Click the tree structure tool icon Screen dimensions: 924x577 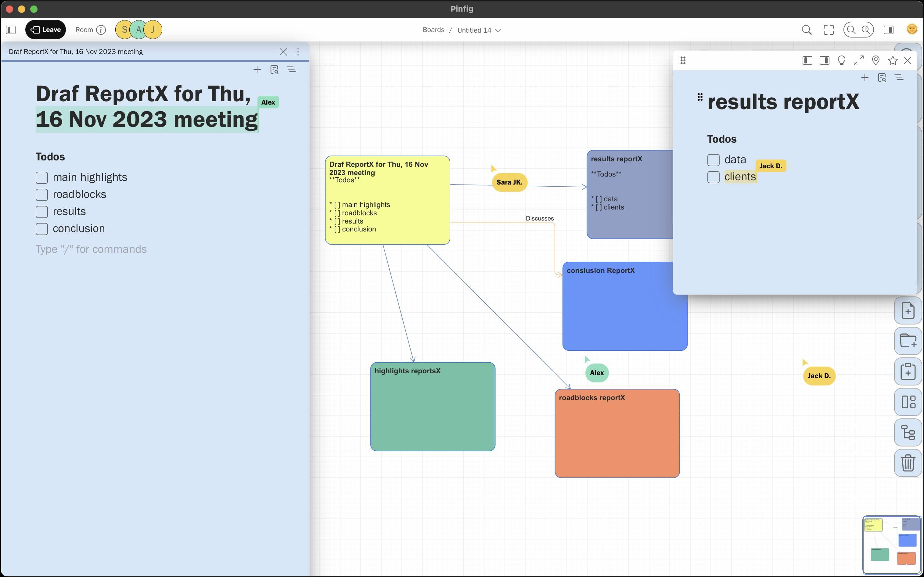point(908,432)
